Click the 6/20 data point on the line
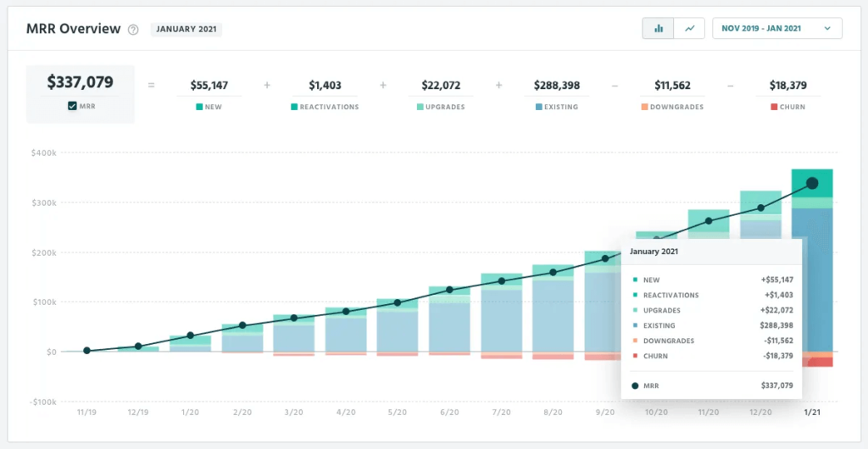Screen dimensions: 868x449 450,290
